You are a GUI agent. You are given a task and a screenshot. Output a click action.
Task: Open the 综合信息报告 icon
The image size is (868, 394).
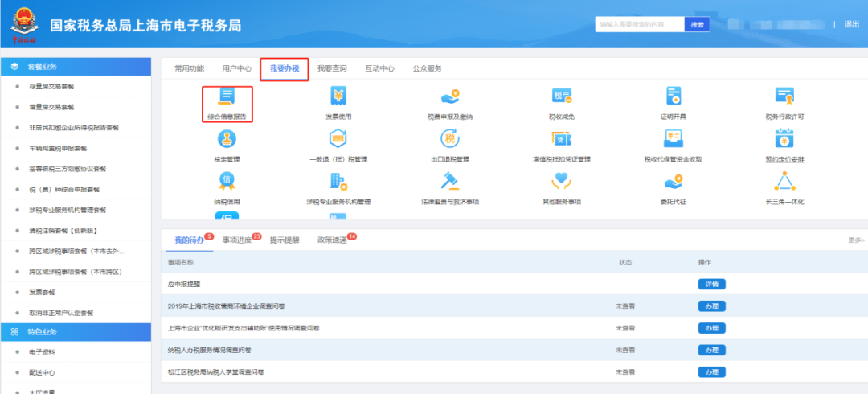[x=227, y=96]
